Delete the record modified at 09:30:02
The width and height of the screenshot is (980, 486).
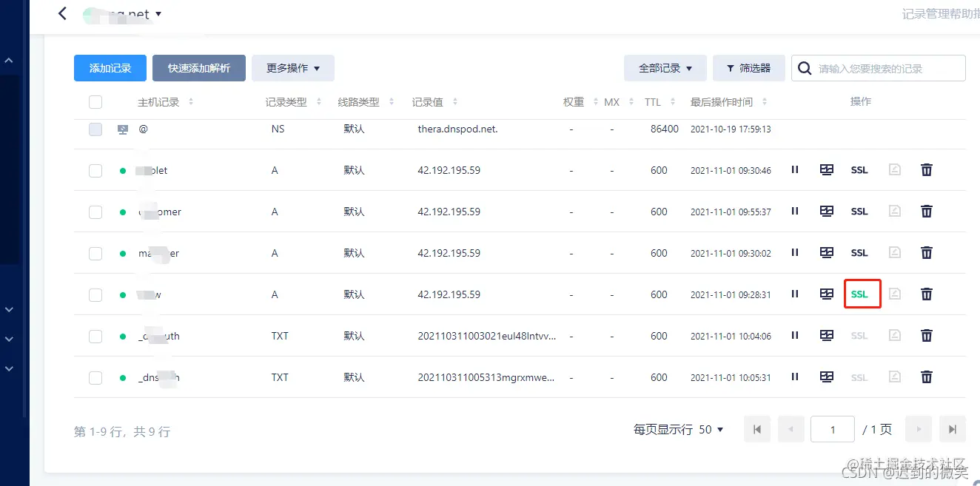click(926, 253)
